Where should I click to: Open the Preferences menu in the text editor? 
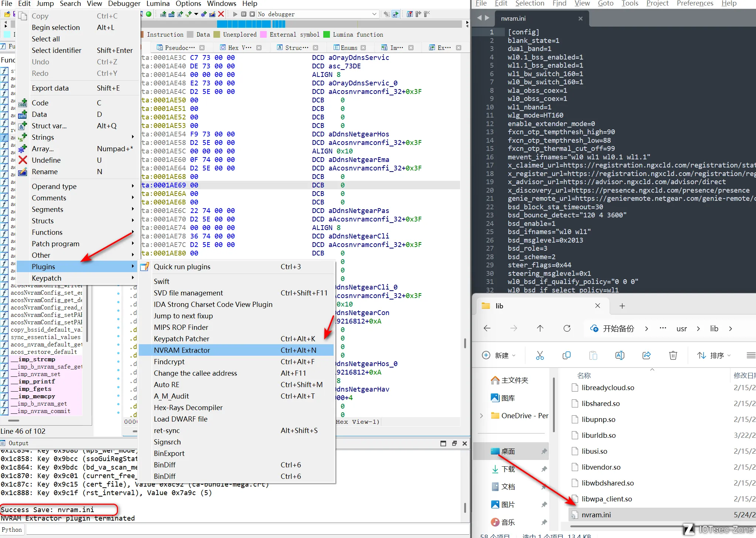(x=695, y=4)
